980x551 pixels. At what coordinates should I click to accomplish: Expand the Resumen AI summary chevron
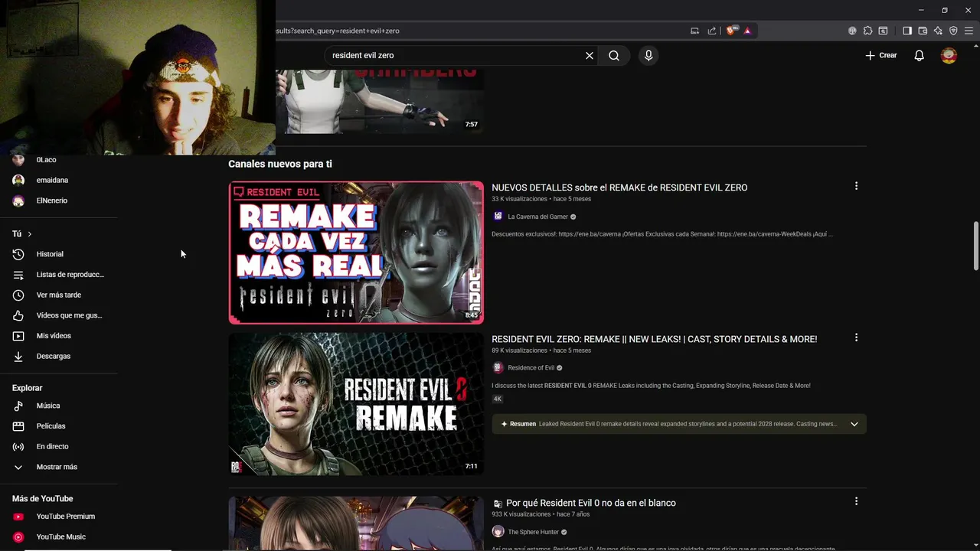click(854, 424)
